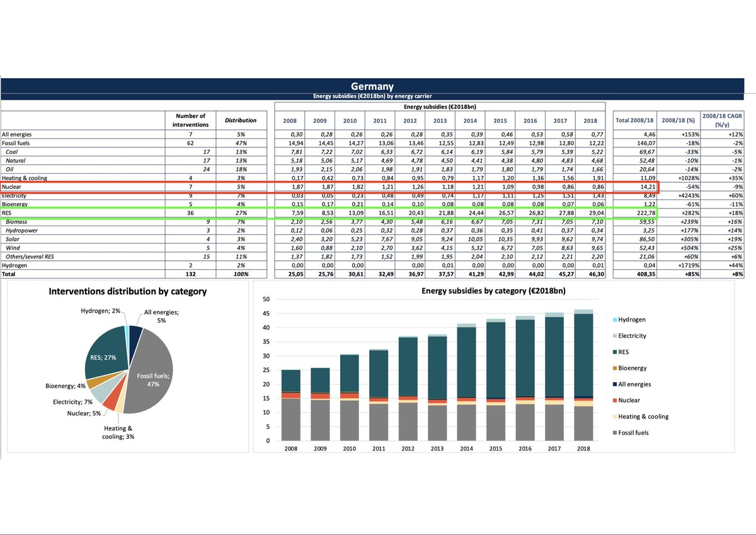
Task: Select the 'Distribution' column header
Action: click(x=242, y=120)
